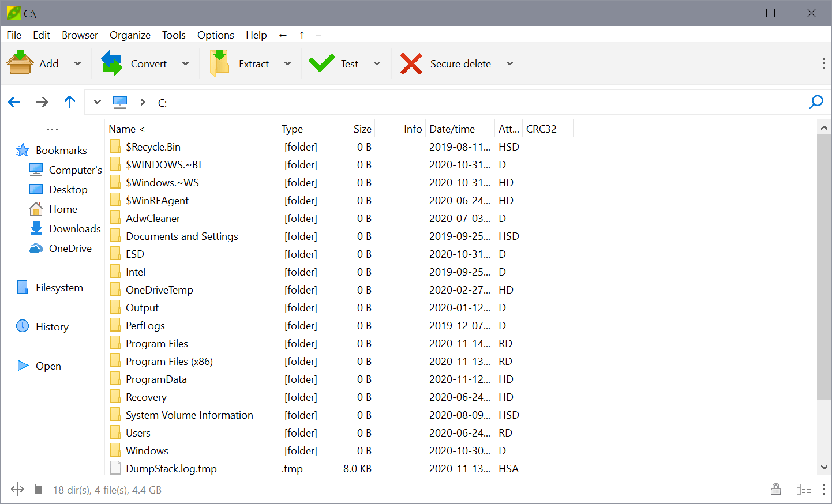
Task: Click the green Test checkmark icon
Action: tap(321, 63)
